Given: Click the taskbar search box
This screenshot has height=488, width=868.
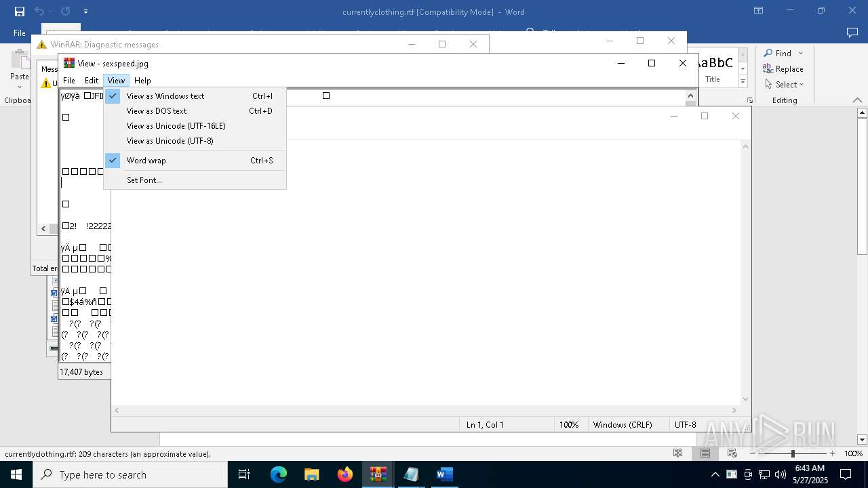Looking at the screenshot, I should click(x=130, y=474).
